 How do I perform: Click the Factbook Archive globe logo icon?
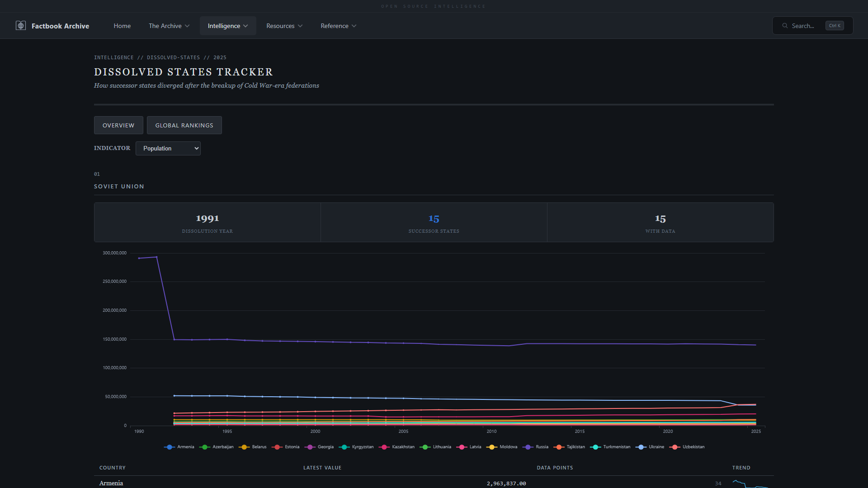click(21, 26)
